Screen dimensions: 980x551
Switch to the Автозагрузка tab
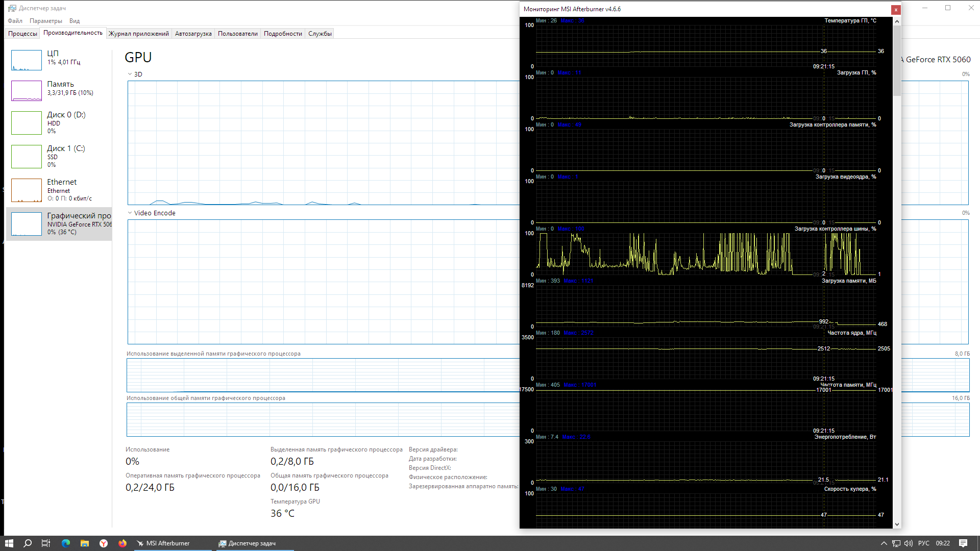193,34
